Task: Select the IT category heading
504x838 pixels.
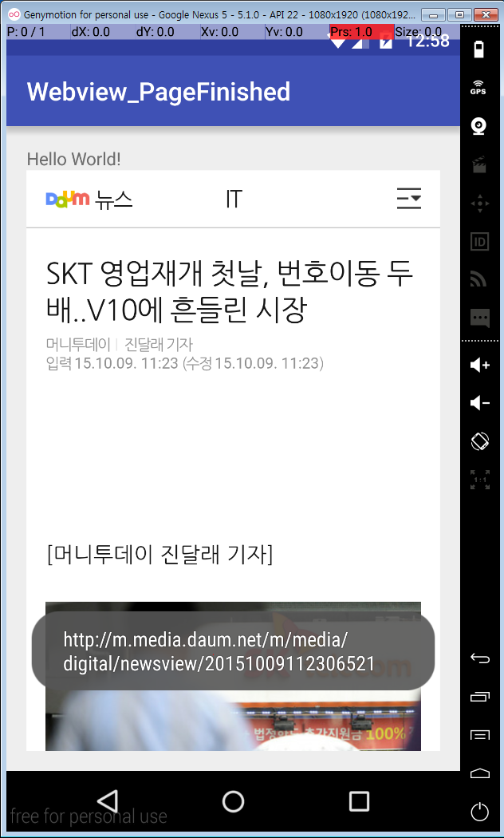Action: [x=234, y=199]
